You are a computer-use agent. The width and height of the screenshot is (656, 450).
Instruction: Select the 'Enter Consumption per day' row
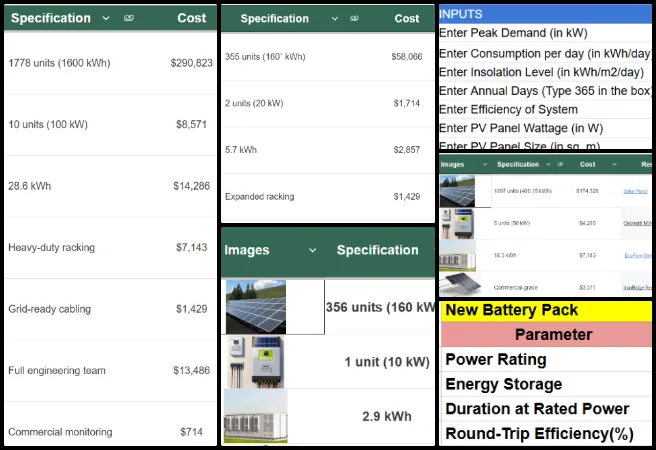(545, 54)
